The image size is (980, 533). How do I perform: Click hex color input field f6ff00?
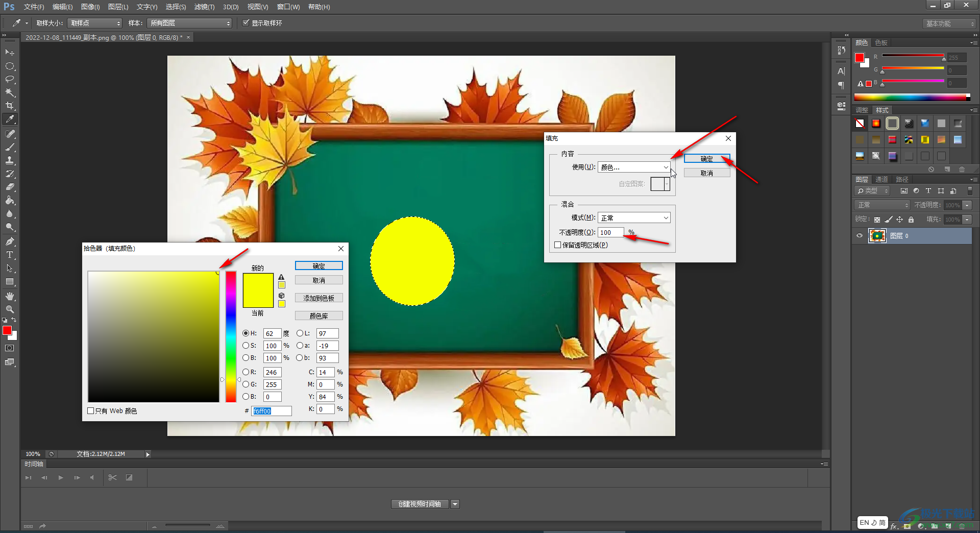point(271,411)
